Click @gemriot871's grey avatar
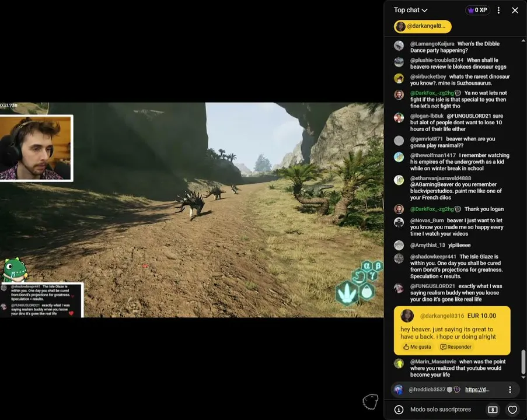Screen dimensions: 527x420 (399, 141)
